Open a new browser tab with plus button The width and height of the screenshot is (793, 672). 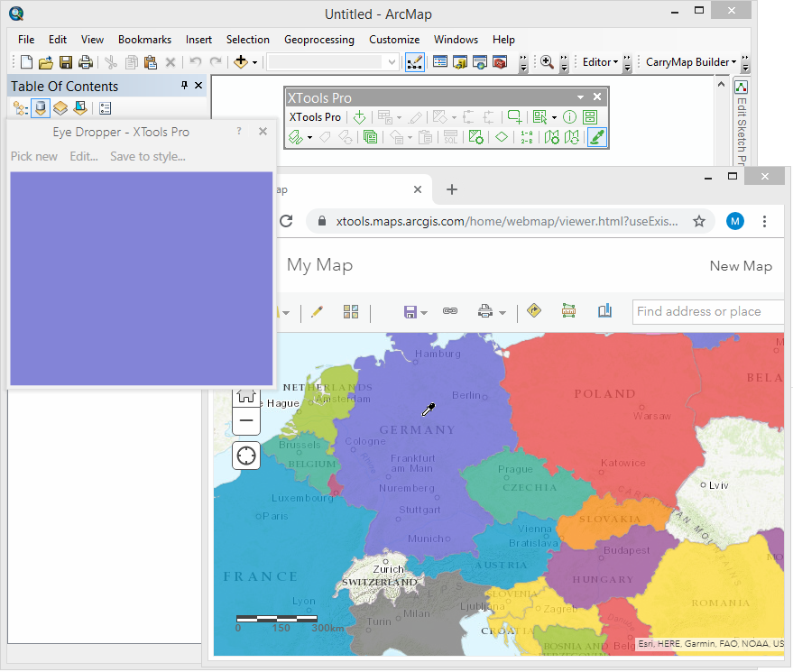[x=452, y=189]
